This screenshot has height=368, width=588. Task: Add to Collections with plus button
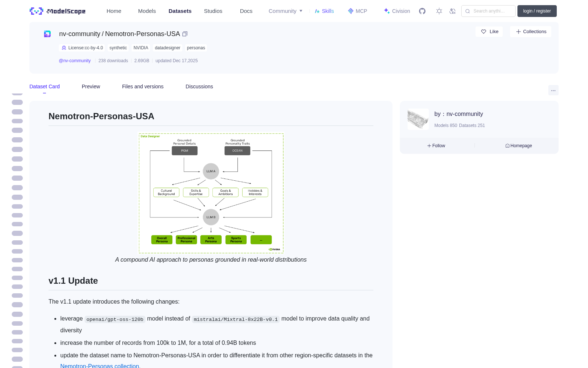(531, 32)
